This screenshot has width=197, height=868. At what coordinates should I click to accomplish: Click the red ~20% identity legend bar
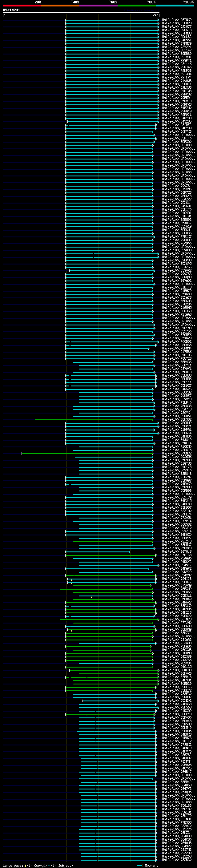(22, 6)
